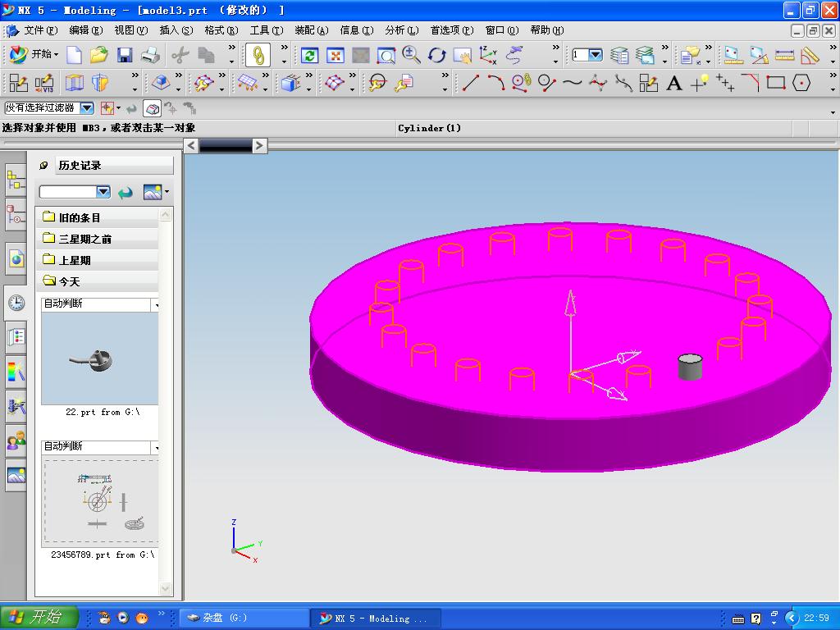This screenshot has height=630, width=840.
Task: Click the Copy icon in toolbar
Action: pyautogui.click(x=206, y=55)
